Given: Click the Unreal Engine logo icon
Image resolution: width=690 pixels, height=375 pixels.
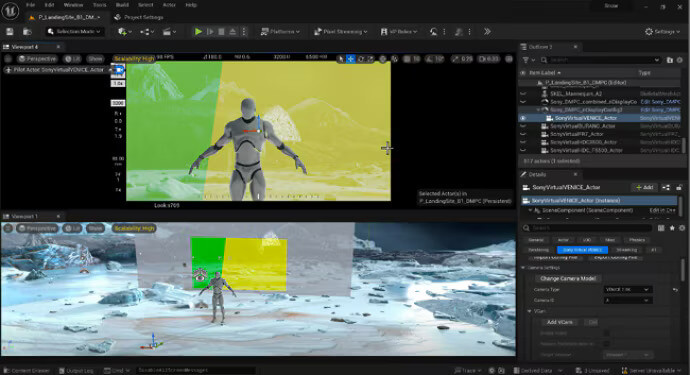Looking at the screenshot, I should click(x=10, y=11).
